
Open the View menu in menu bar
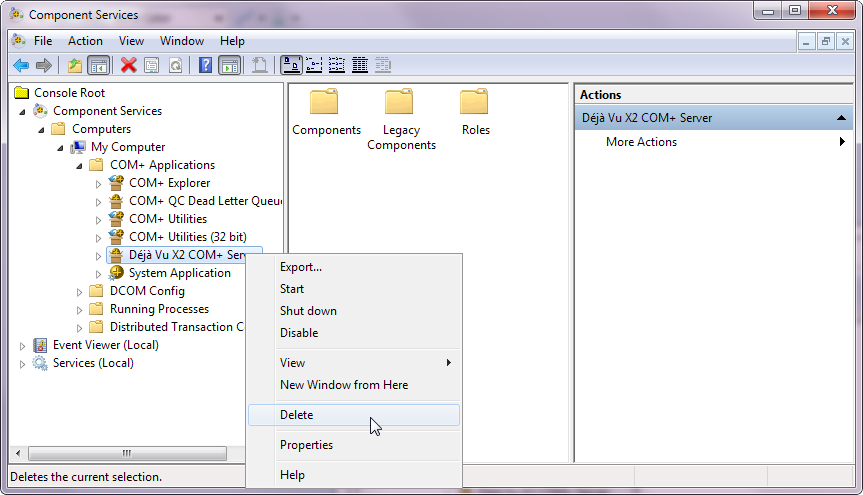click(x=131, y=41)
